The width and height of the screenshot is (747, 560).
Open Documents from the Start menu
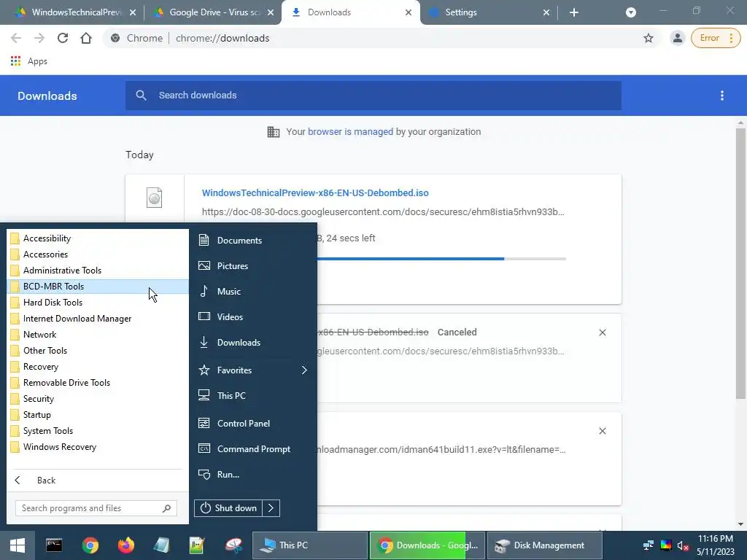pyautogui.click(x=230, y=240)
